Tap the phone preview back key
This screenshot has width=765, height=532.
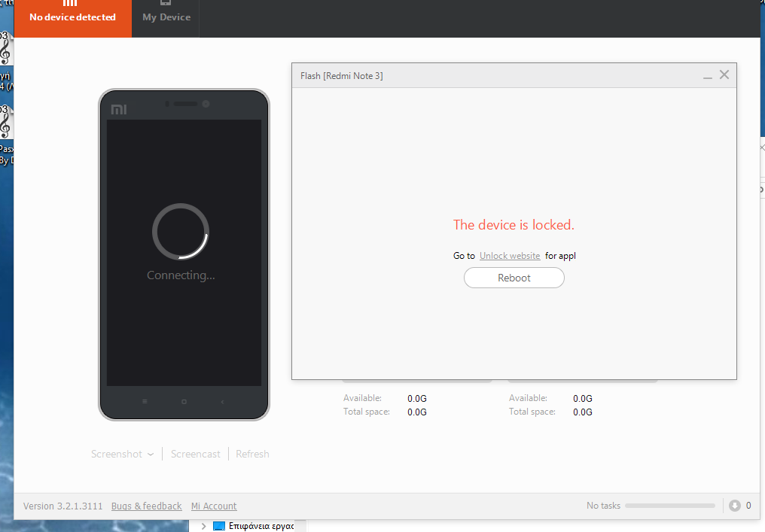click(222, 402)
